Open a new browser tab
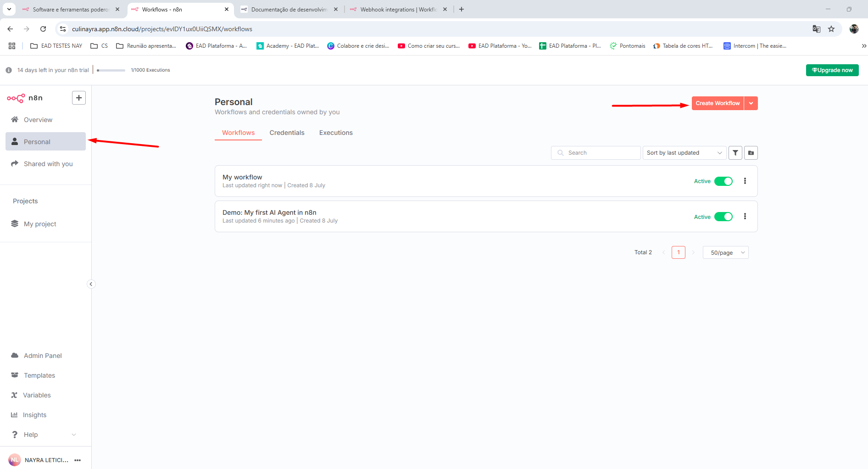 pyautogui.click(x=462, y=9)
